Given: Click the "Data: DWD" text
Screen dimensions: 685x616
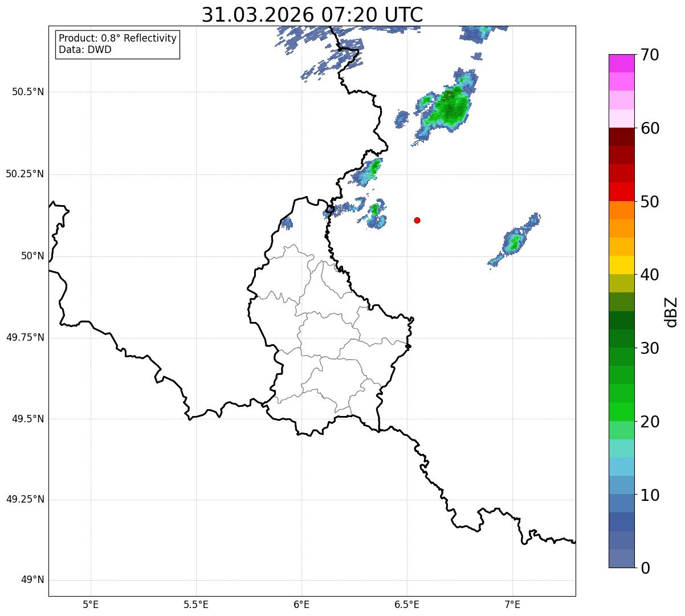Looking at the screenshot, I should [85, 50].
